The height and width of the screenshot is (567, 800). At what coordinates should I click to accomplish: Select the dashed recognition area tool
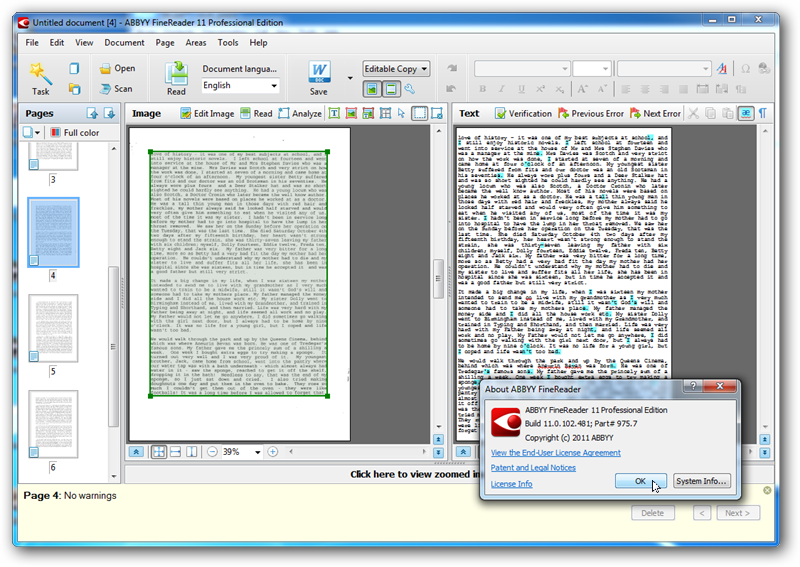click(x=419, y=113)
